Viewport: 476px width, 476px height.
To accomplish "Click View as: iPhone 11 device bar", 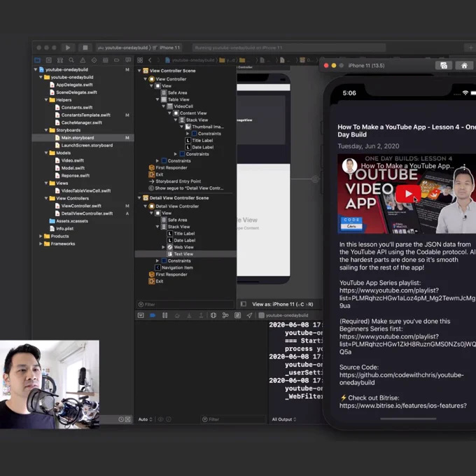I will (283, 304).
